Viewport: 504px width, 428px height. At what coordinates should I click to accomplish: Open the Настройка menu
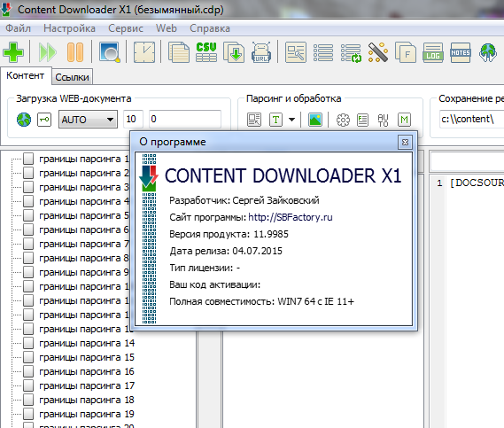coord(69,28)
